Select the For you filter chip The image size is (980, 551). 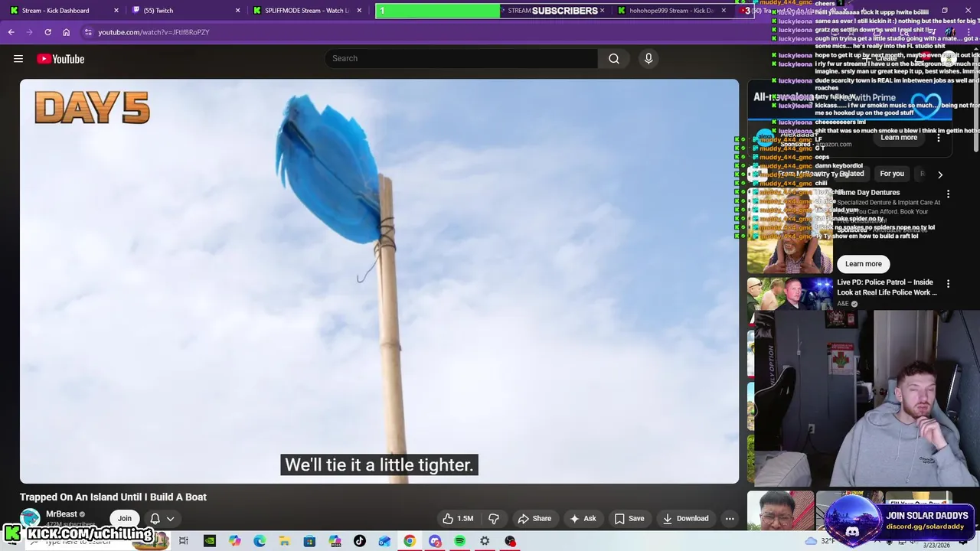[892, 174]
